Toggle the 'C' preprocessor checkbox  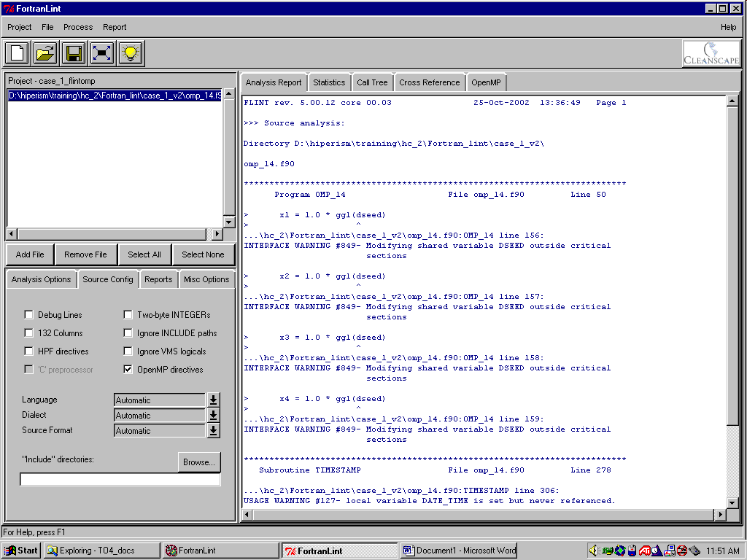pyautogui.click(x=28, y=369)
